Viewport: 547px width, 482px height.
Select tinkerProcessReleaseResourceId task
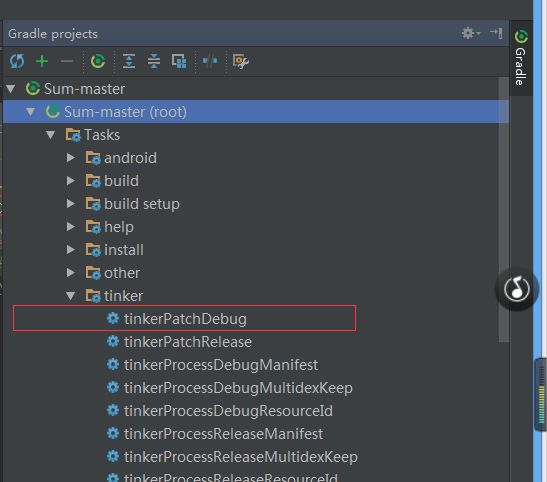231,477
